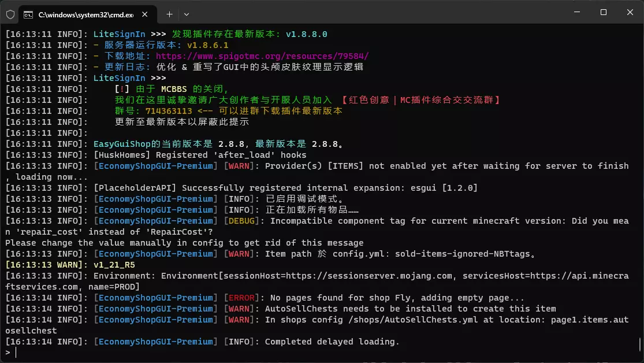Image resolution: width=644 pixels, height=363 pixels.
Task: Open the spigotmc.org resources URL
Action: click(x=262, y=56)
